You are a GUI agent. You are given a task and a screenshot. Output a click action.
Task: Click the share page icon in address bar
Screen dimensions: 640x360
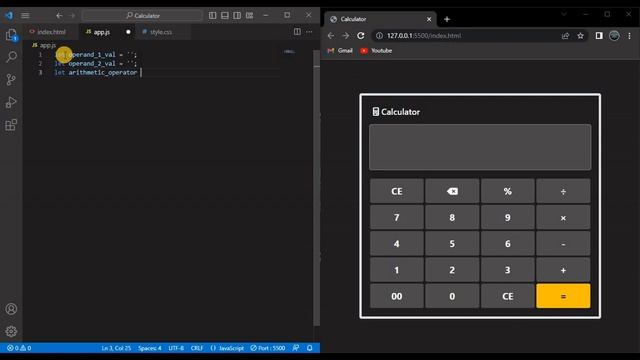565,36
